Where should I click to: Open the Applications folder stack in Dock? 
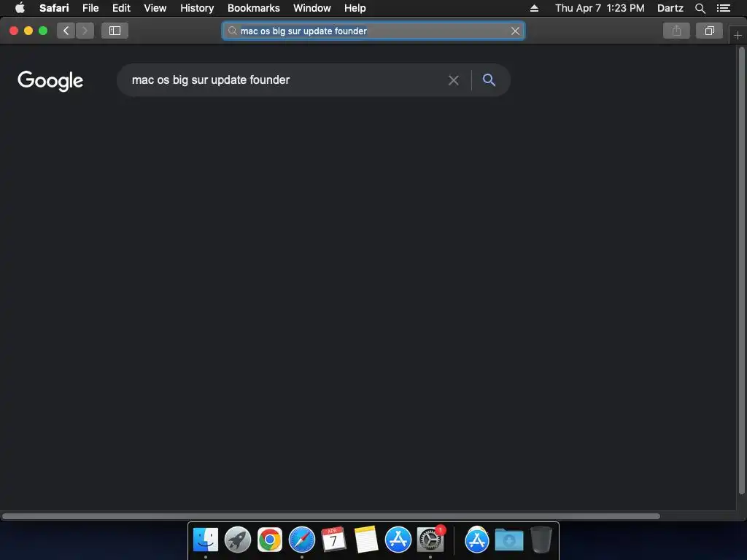coord(477,540)
